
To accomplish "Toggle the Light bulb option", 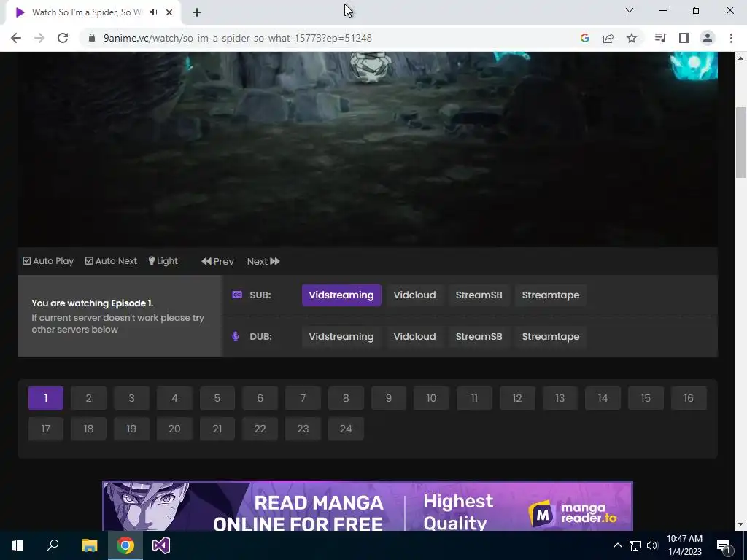I will coord(163,261).
